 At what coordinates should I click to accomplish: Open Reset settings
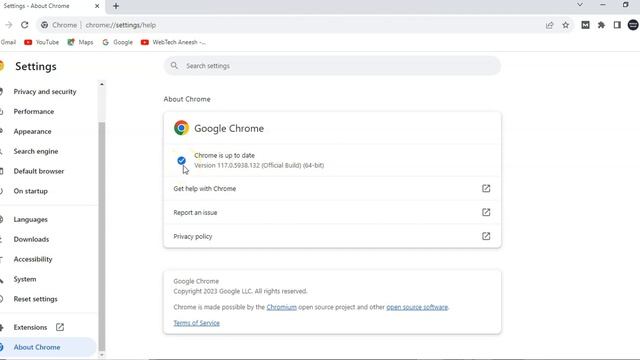coord(36,299)
